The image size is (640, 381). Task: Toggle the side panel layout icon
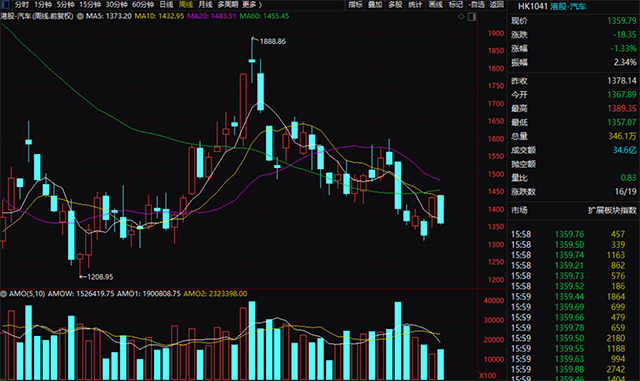coord(472,17)
